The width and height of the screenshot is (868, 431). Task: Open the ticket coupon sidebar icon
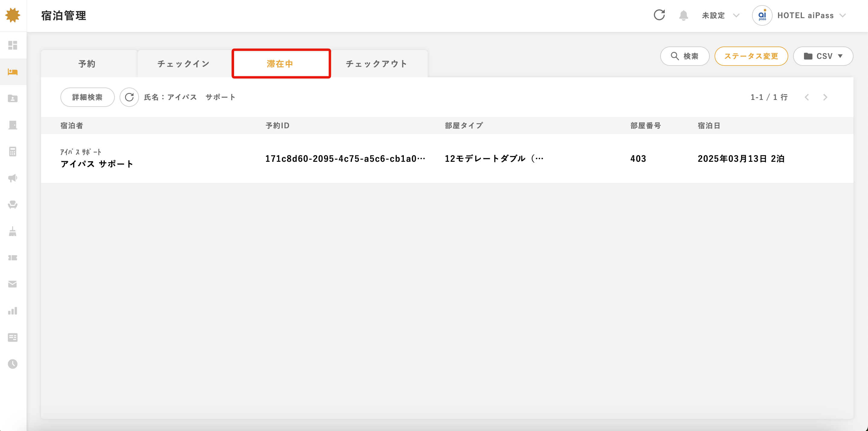13,257
